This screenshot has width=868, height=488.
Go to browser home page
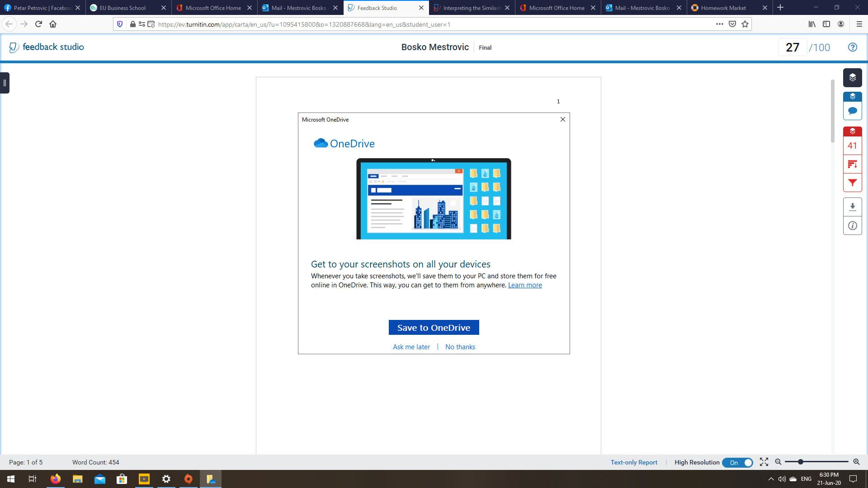click(53, 24)
